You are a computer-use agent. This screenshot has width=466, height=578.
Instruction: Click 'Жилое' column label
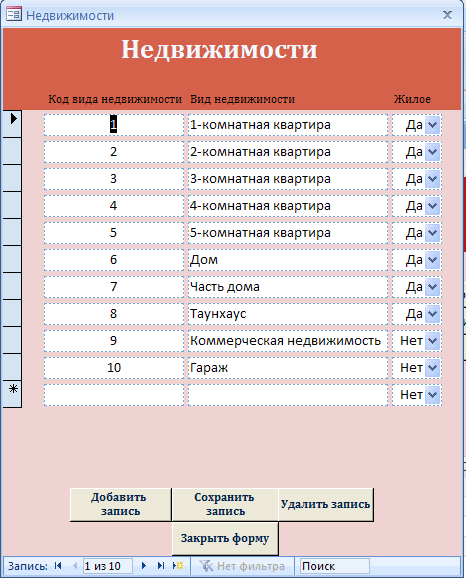tap(412, 99)
